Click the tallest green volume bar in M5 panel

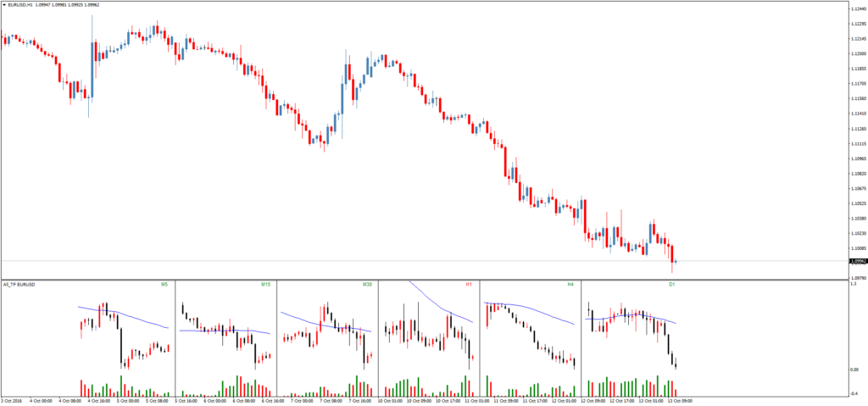(x=120, y=386)
